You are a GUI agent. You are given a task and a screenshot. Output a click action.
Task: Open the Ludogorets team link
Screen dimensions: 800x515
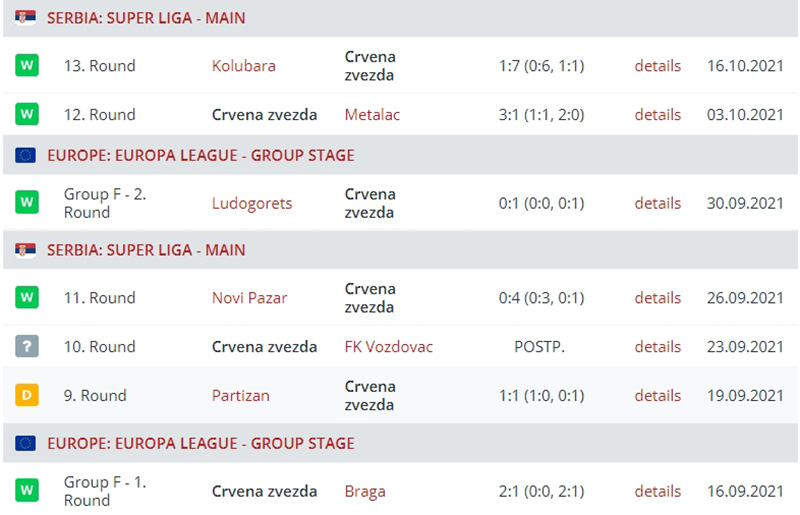252,203
